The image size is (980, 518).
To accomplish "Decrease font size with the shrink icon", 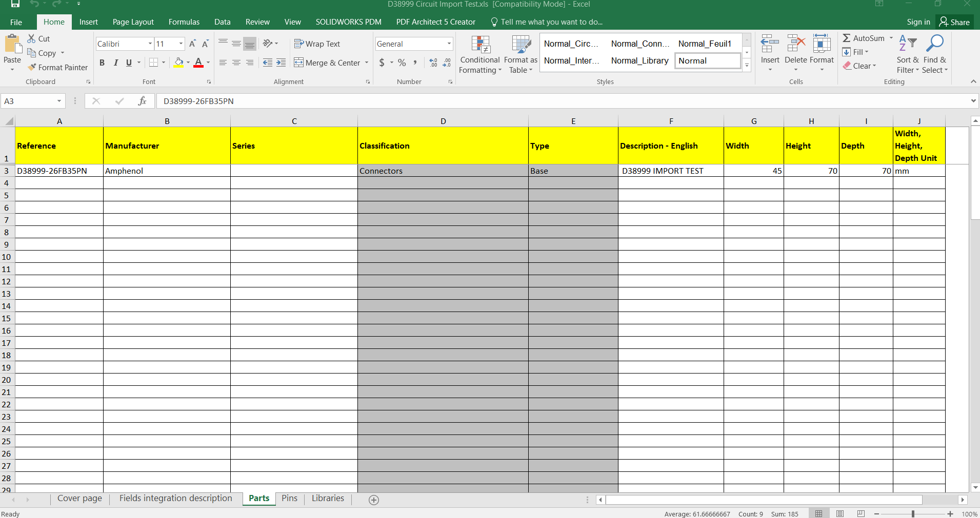I will tap(205, 44).
